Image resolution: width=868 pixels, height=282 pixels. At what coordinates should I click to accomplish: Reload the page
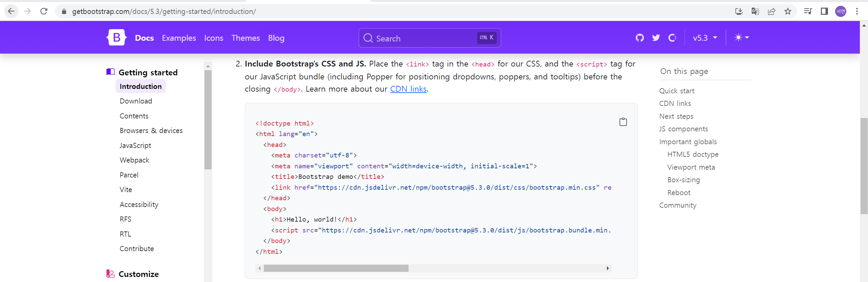coord(44,11)
